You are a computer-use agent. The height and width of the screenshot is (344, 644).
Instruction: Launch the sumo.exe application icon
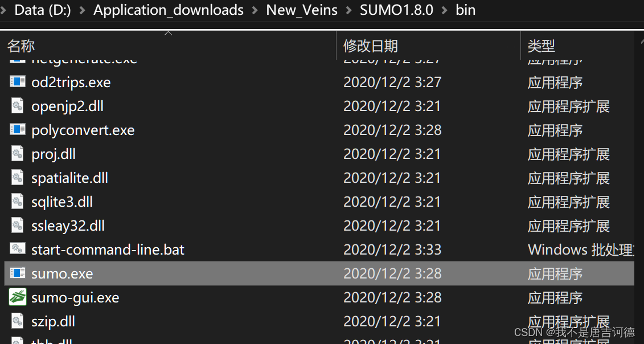click(18, 273)
